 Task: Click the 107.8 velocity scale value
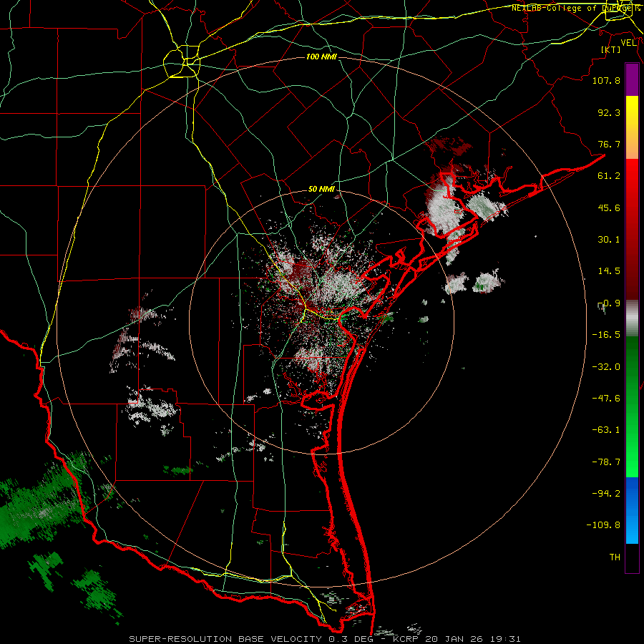[606, 80]
